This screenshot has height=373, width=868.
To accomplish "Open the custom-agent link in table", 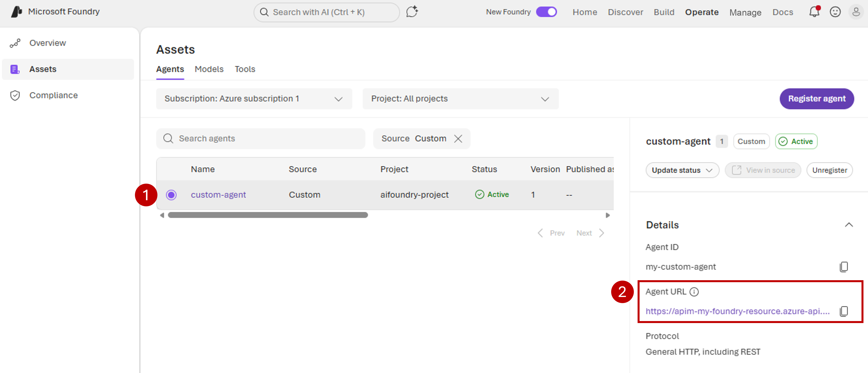I will click(218, 195).
